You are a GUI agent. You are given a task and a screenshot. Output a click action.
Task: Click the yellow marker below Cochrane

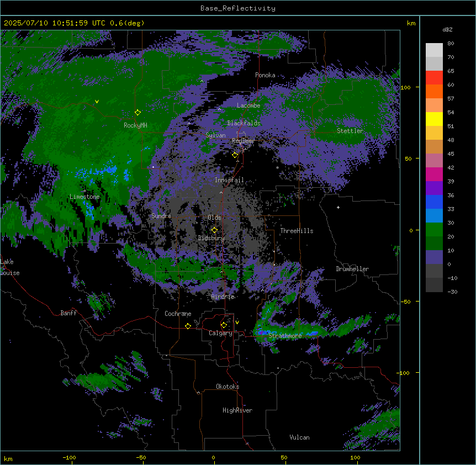pos(188,326)
